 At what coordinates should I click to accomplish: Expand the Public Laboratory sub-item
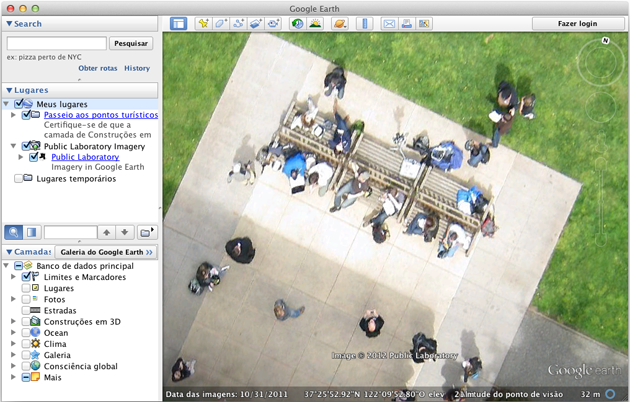[21, 157]
